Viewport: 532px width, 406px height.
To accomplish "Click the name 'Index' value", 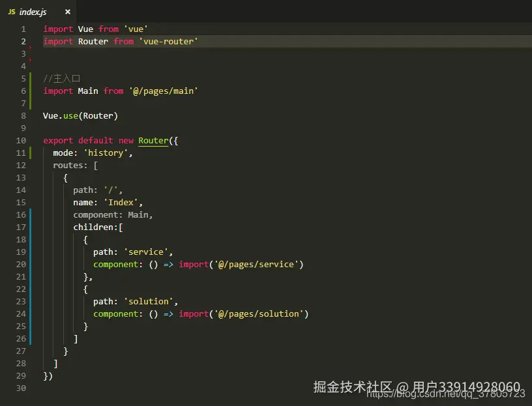I will tap(121, 203).
